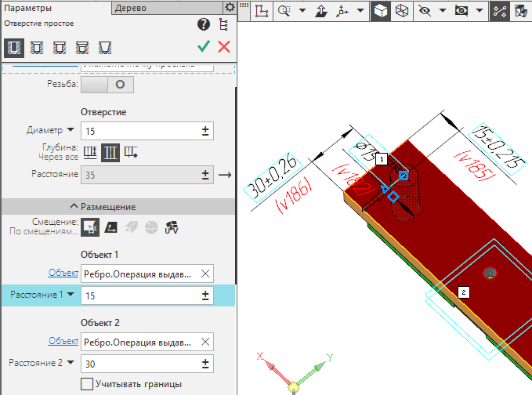Cancel operation with red X
The height and width of the screenshot is (395, 532).
(x=224, y=46)
